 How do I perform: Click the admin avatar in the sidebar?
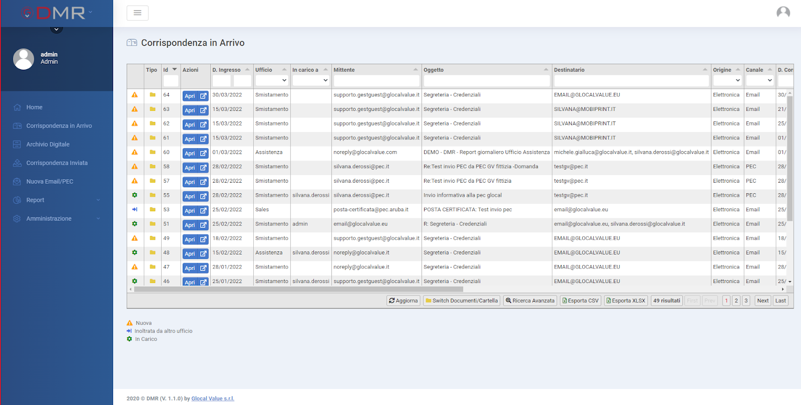[24, 59]
